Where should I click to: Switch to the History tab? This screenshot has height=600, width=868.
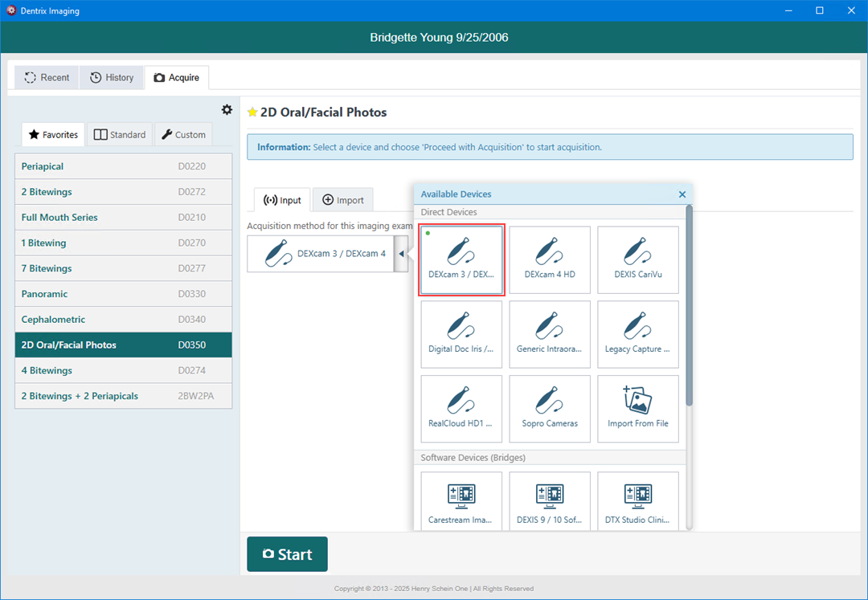112,77
